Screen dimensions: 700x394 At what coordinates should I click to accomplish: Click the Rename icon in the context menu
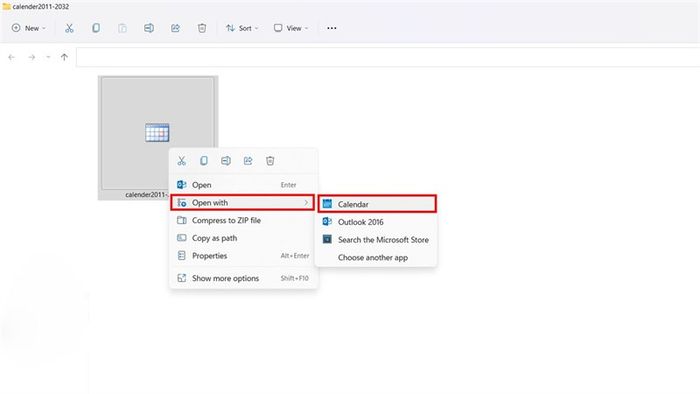226,161
